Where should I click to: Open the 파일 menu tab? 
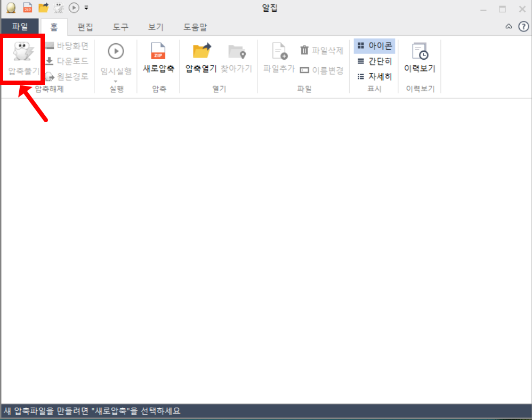pos(20,27)
